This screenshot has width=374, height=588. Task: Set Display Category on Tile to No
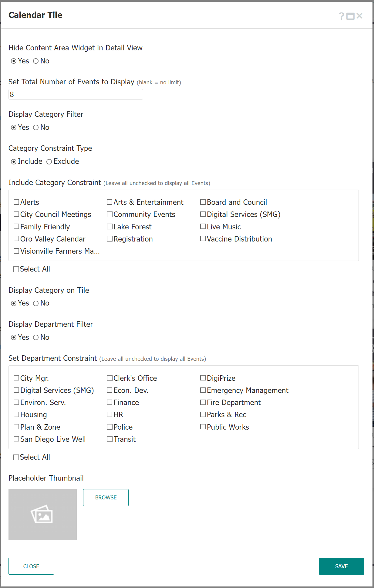(x=36, y=303)
